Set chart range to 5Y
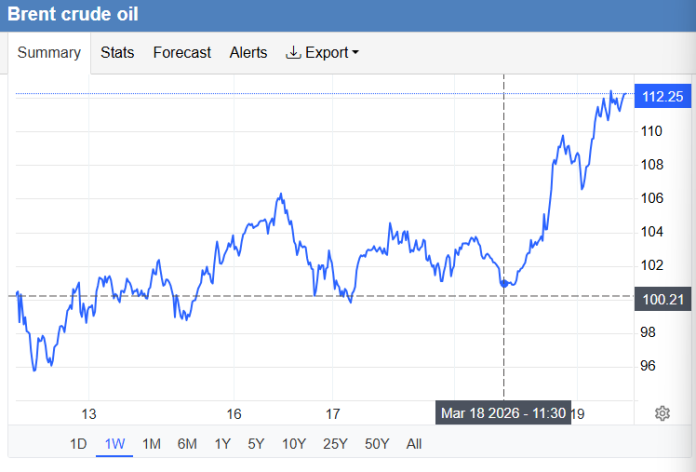 [x=256, y=443]
